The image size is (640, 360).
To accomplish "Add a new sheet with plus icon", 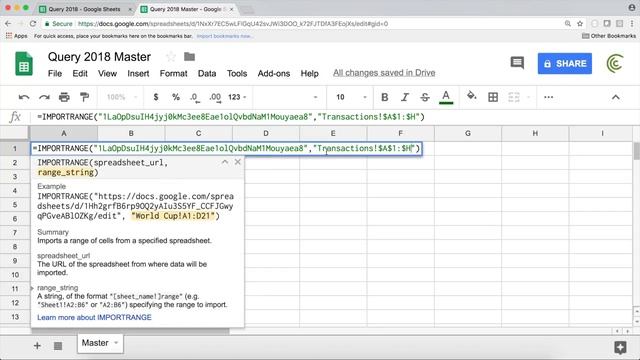I will [x=37, y=346].
